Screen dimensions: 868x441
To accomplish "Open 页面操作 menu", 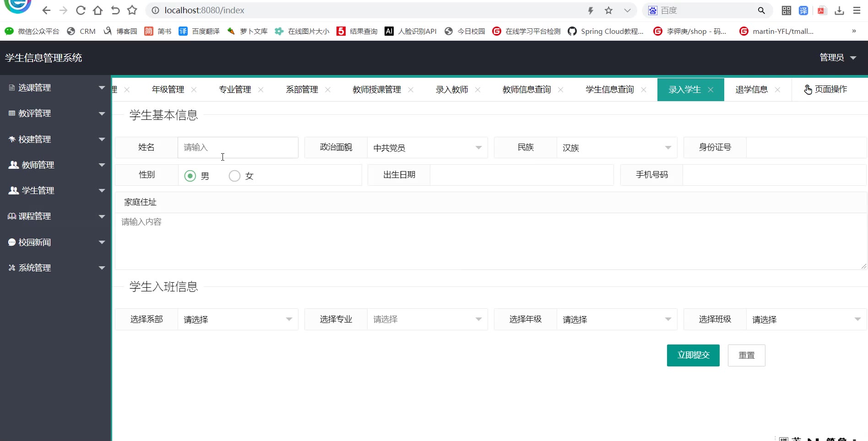I will tap(826, 90).
